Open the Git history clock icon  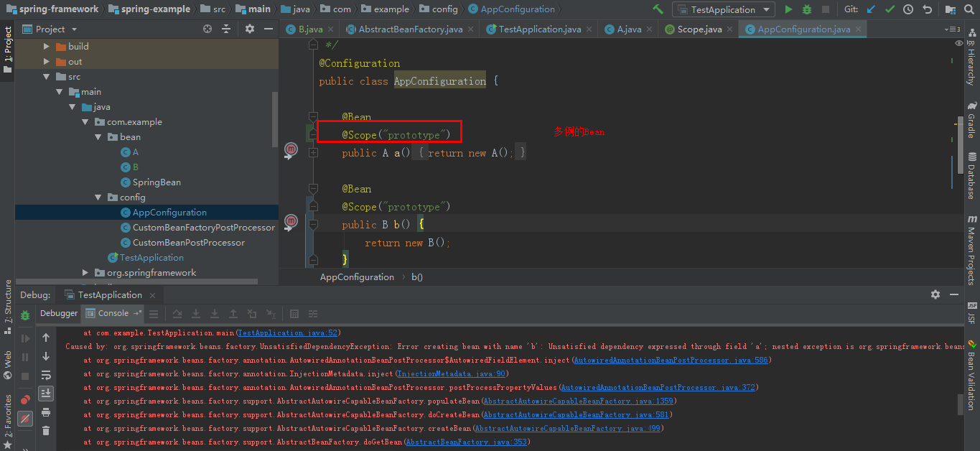[908, 9]
